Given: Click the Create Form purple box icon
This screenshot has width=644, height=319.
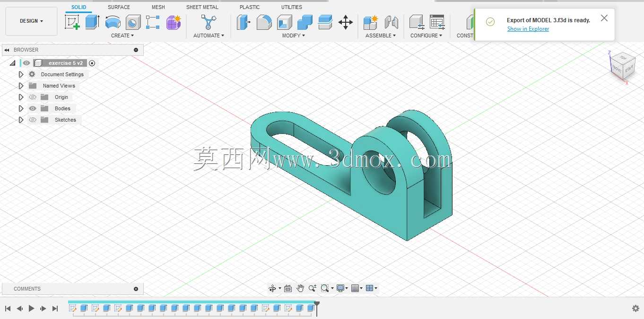Looking at the screenshot, I should [x=174, y=22].
